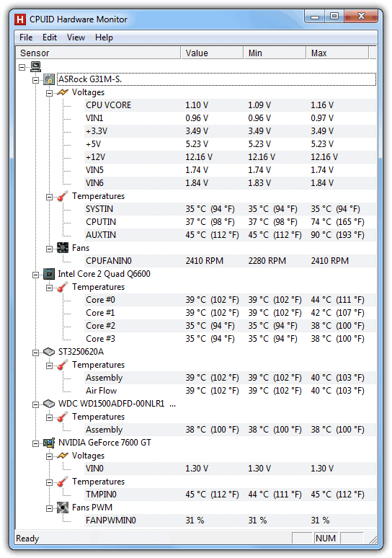Collapse the ASRock Voltages group

(50, 93)
